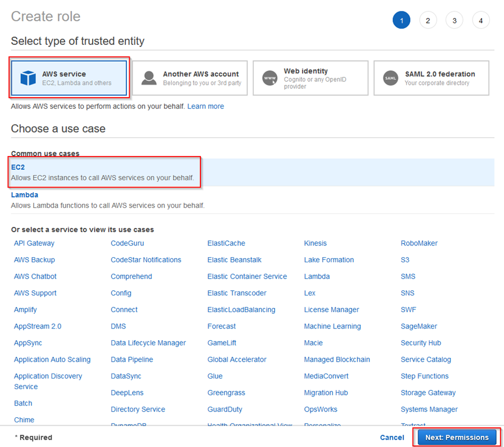504x447 pixels.
Task: Select the Data Pipeline service
Action: (132, 359)
